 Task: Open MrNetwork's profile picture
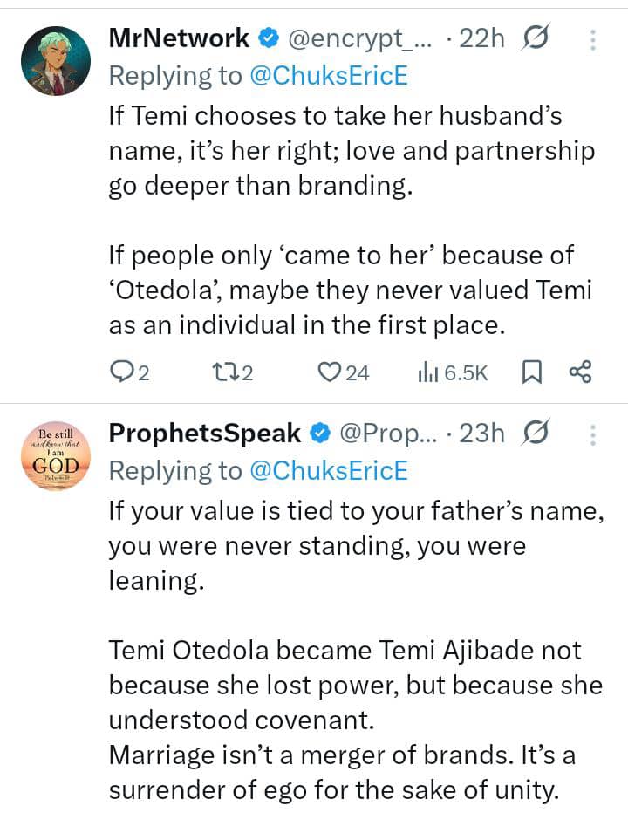(x=56, y=61)
